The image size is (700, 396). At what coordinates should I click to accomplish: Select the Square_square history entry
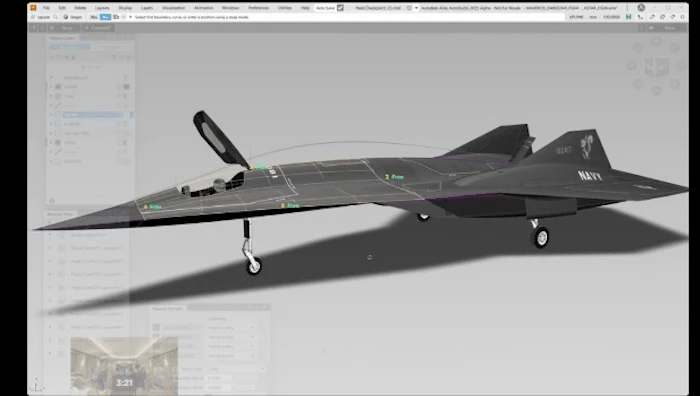(88, 234)
